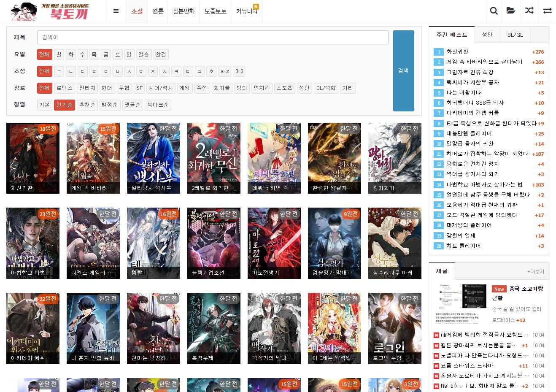556x392 pixels.
Task: Toggle the 판타지 genre filter
Action: (87, 88)
